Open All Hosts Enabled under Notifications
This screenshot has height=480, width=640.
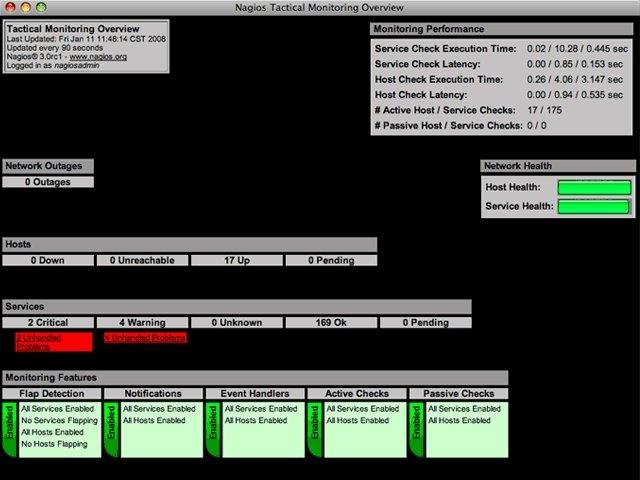[x=154, y=420]
